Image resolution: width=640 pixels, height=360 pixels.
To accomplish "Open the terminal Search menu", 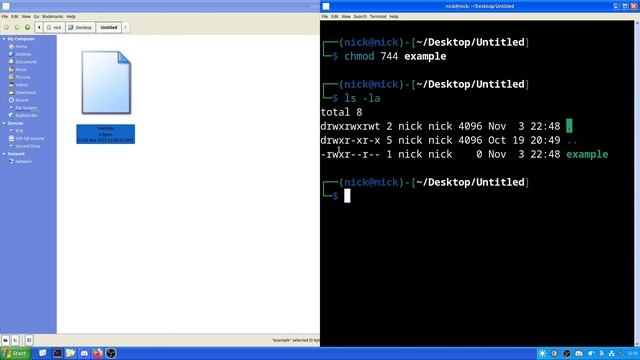I will click(x=360, y=17).
